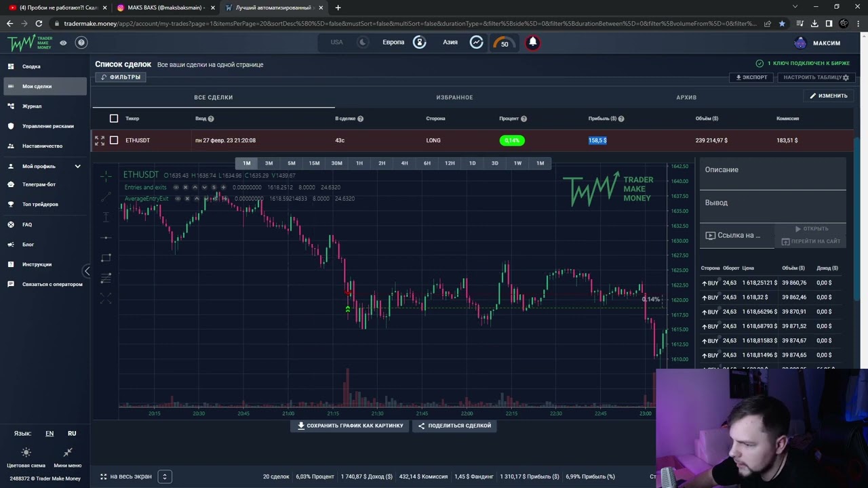Select the rectangle drawing tool

click(x=106, y=258)
